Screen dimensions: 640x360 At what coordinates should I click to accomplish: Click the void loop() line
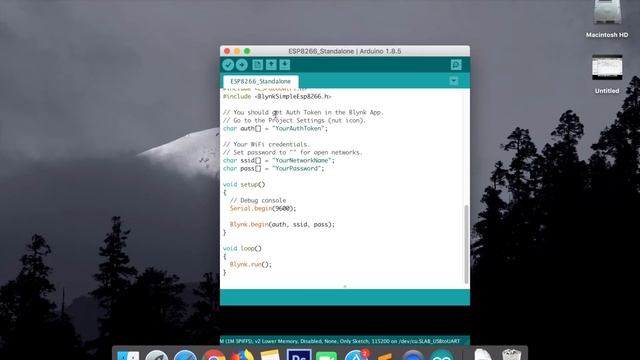pyautogui.click(x=242, y=248)
